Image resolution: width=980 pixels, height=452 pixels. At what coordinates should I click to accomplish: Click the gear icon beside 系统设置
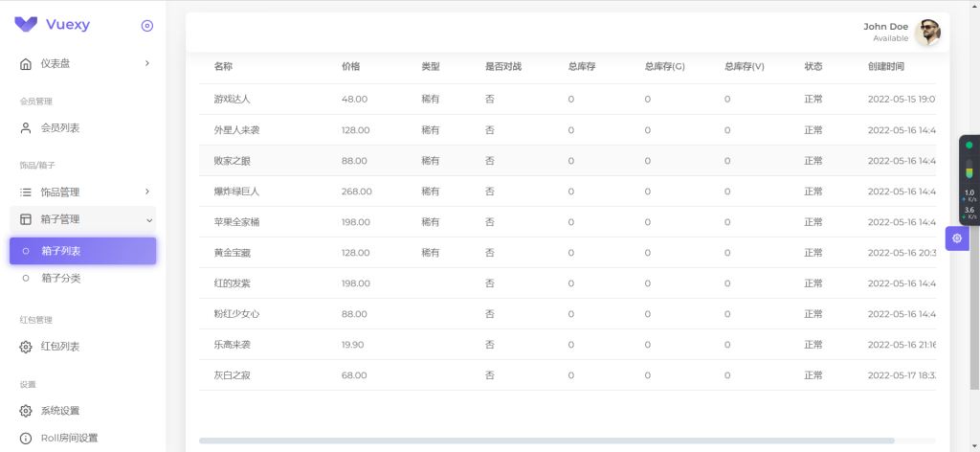[x=26, y=411]
